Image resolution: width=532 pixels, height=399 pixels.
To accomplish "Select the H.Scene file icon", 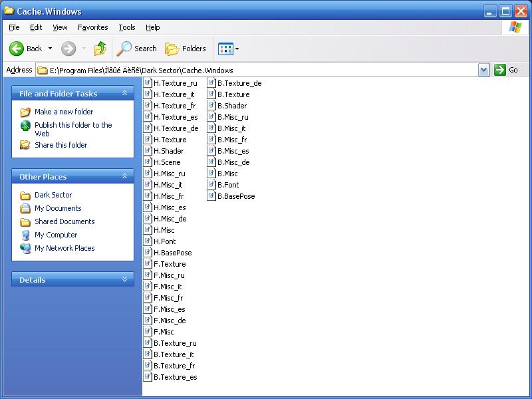I will coord(147,162).
